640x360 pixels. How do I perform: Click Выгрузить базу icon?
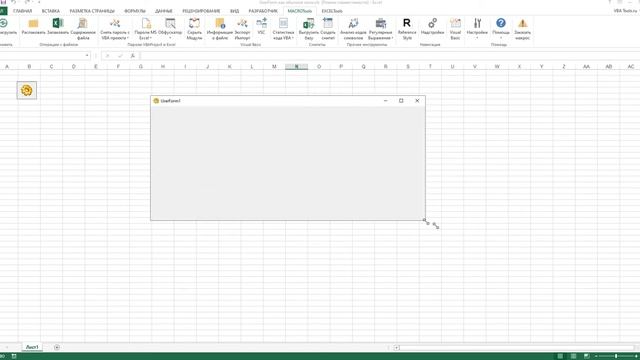point(309,23)
